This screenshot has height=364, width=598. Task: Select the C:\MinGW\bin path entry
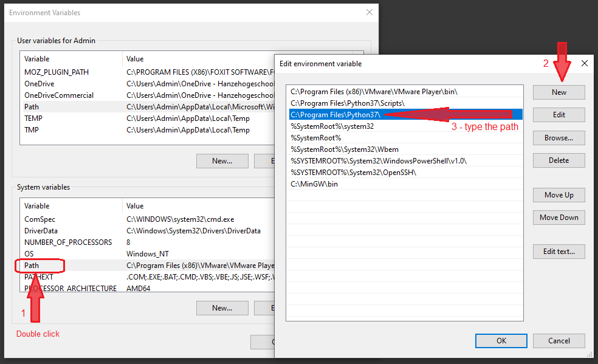point(314,184)
